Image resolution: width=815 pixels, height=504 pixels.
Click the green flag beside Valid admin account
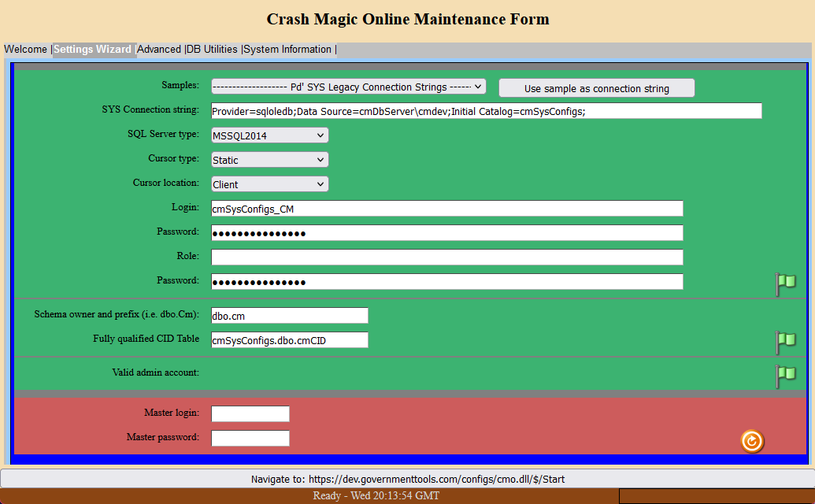pyautogui.click(x=786, y=376)
